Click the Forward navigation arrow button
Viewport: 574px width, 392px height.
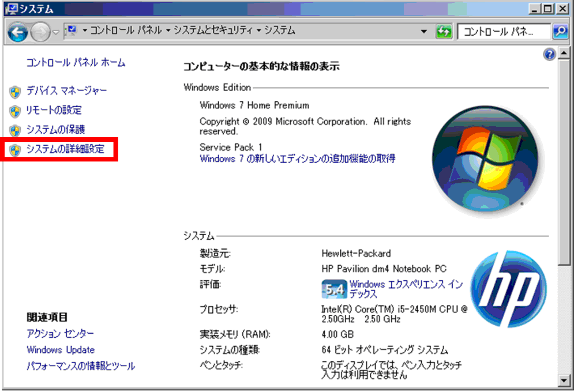[x=40, y=32]
